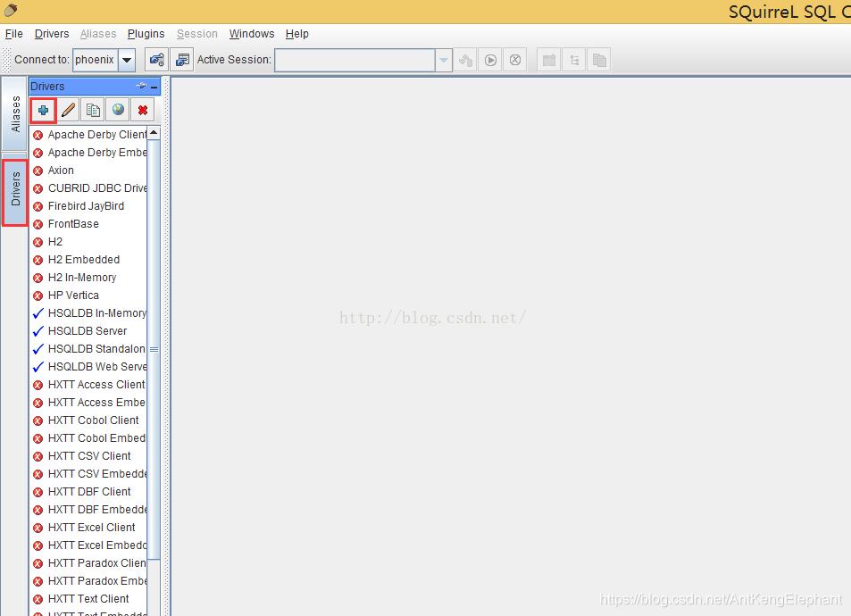Select the HXTT CSV Client driver
The width and height of the screenshot is (851, 616).
pos(89,456)
